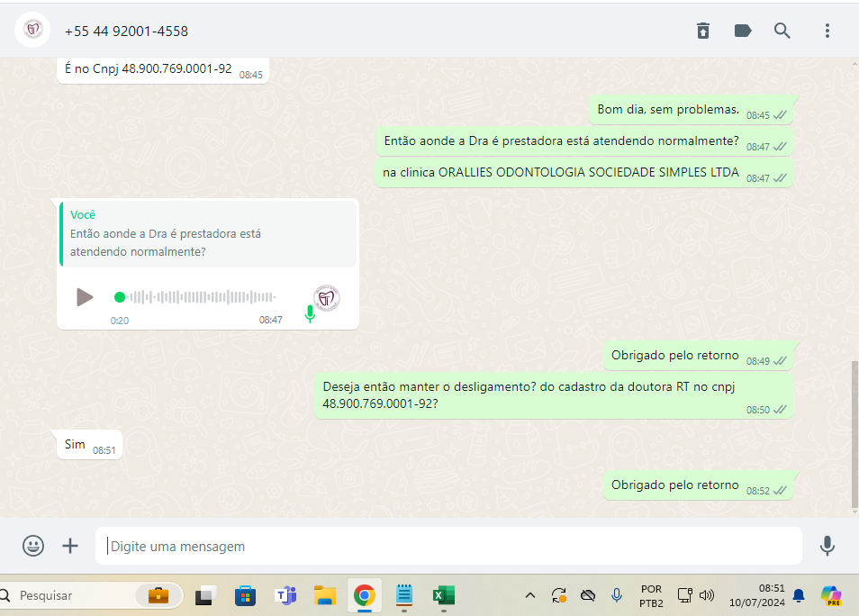Open the three-dot chat menu
859x616 pixels.
point(827,31)
